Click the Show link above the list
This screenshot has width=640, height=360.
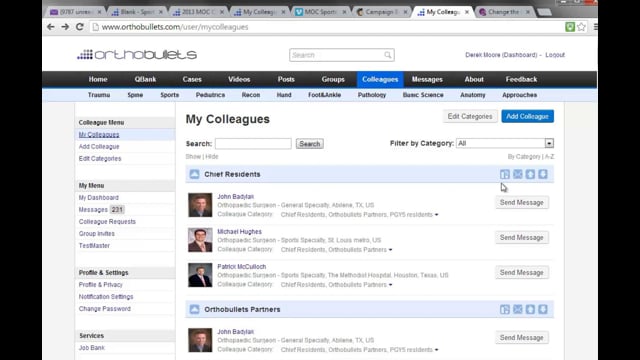193,157
